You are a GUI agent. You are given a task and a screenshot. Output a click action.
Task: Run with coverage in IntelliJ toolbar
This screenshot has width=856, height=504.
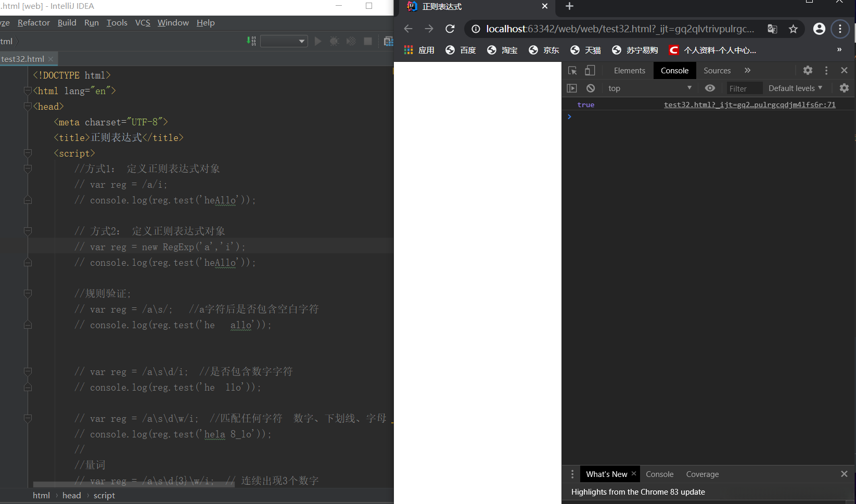click(351, 41)
